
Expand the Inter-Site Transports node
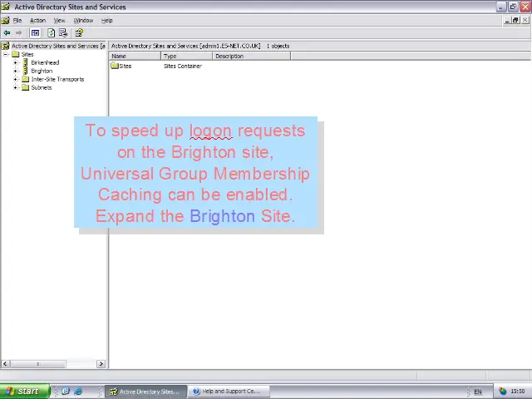tap(15, 79)
